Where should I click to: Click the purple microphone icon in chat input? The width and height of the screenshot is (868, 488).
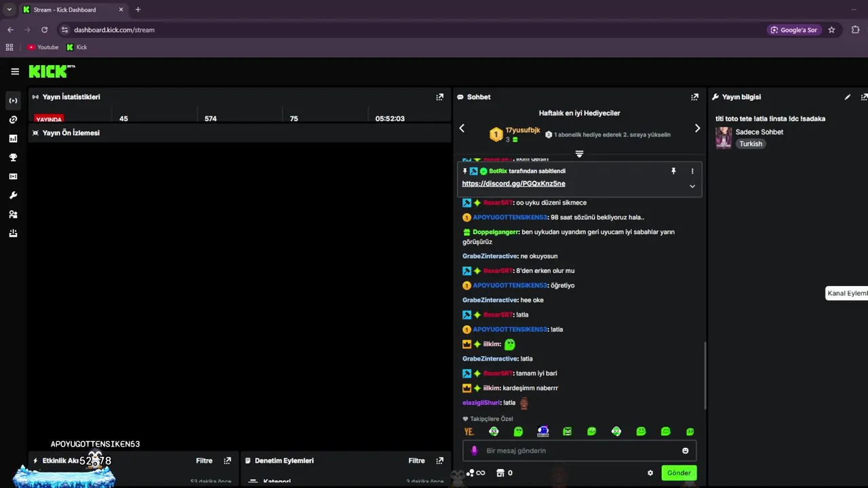coord(474,451)
